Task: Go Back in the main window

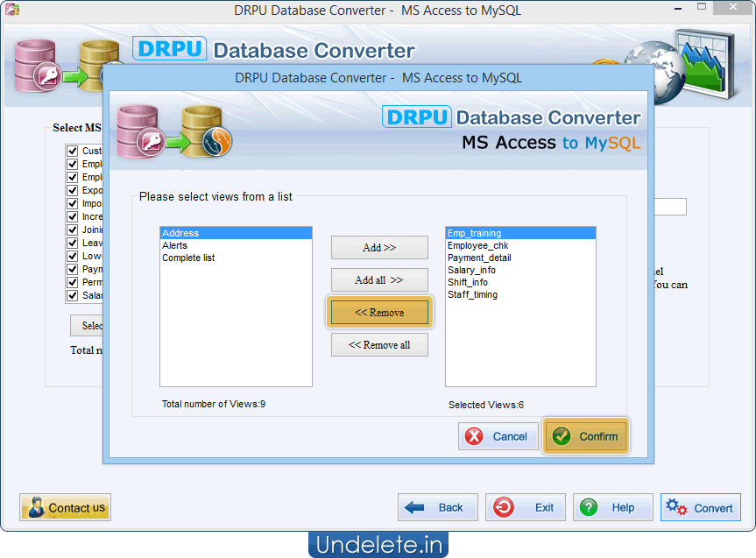Action: coord(438,507)
